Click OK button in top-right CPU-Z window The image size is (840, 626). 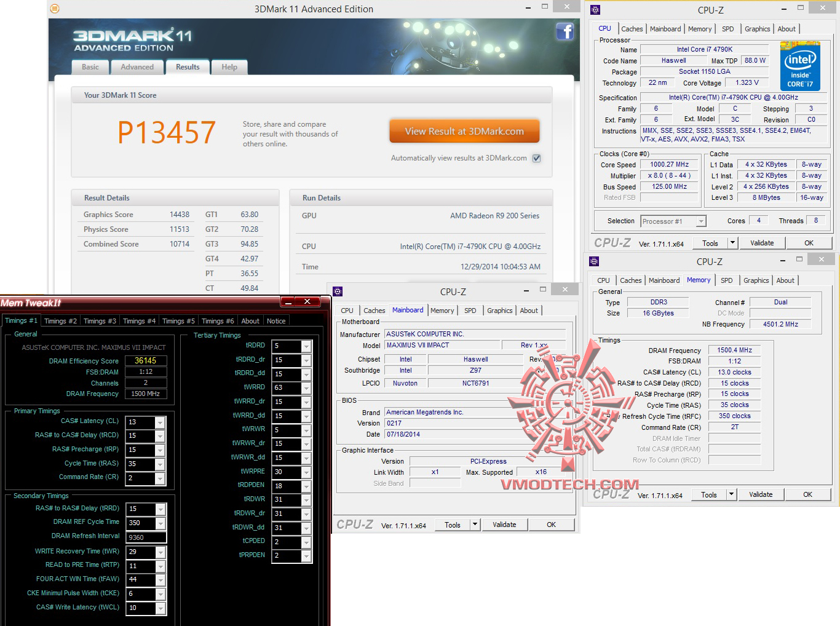(x=809, y=243)
